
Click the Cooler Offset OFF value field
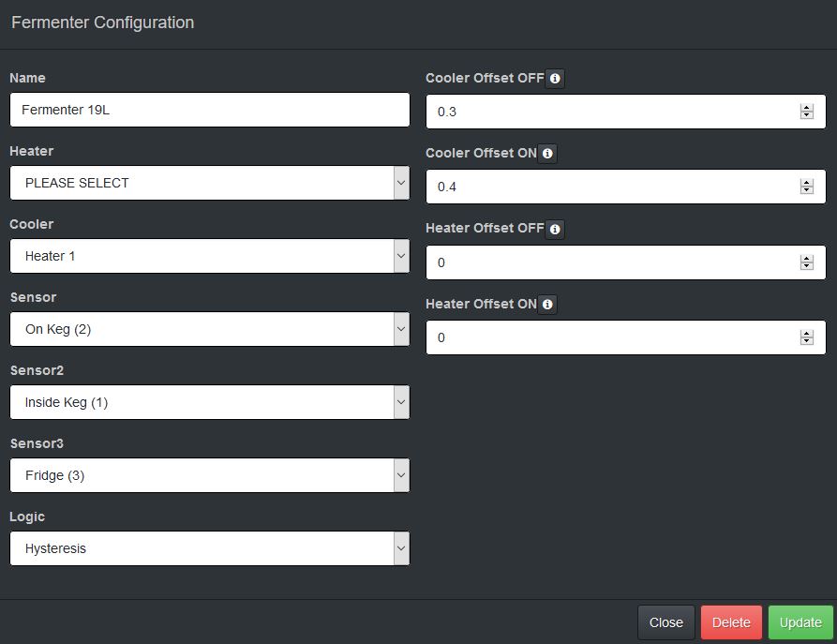[609, 112]
